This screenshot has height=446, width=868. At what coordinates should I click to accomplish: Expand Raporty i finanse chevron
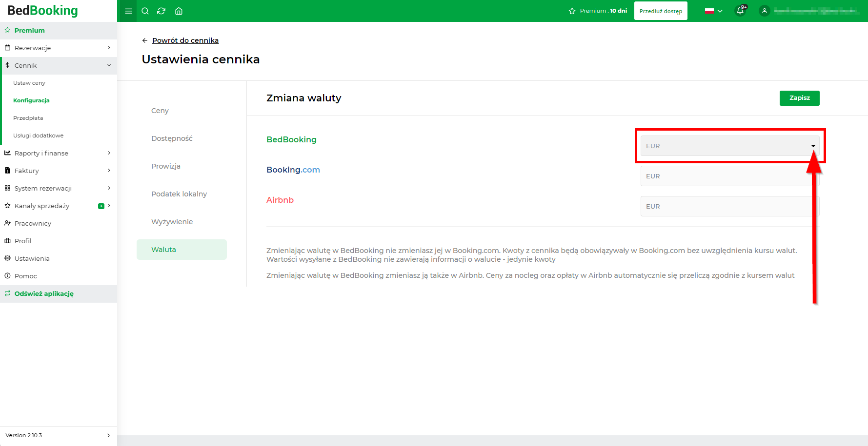109,153
